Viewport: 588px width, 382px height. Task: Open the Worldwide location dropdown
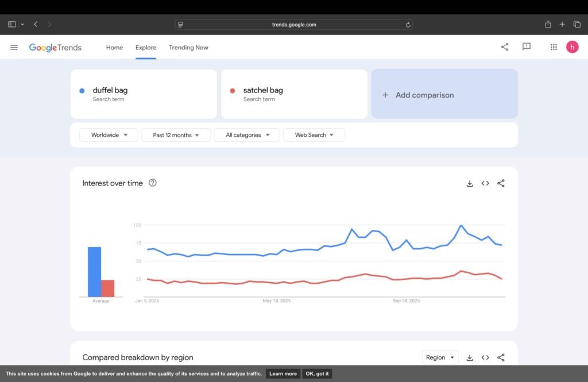tap(109, 135)
